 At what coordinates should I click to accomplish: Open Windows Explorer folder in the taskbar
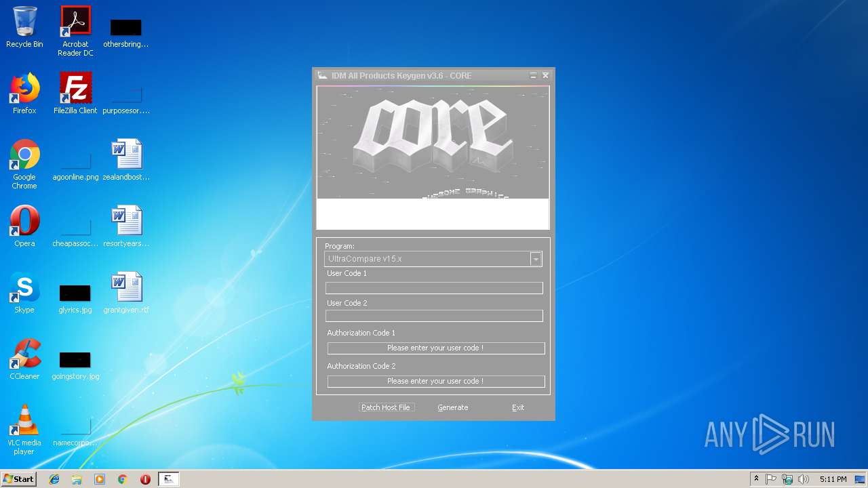point(77,479)
